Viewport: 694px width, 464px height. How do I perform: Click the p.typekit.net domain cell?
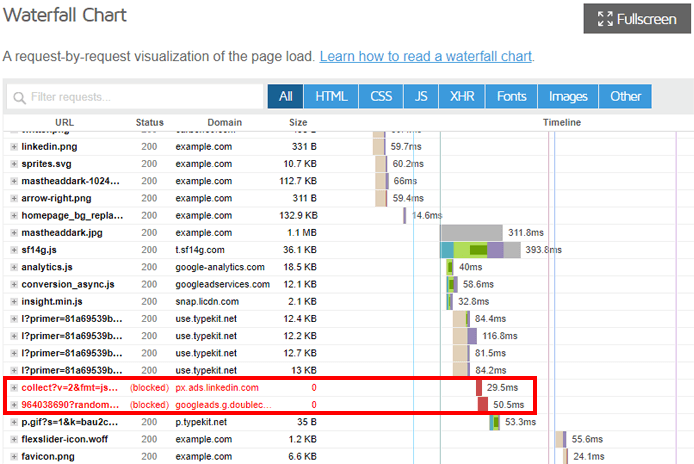tap(201, 422)
